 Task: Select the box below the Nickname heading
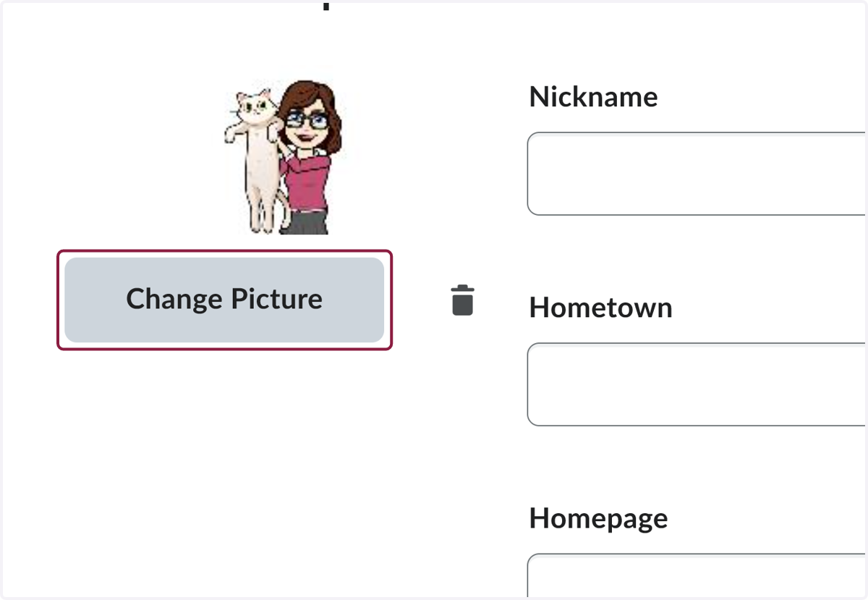697,174
